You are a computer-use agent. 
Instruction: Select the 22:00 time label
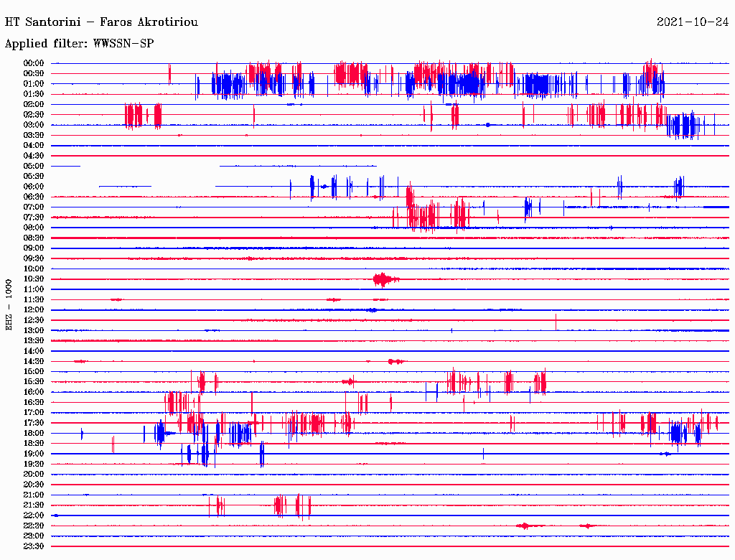[x=34, y=515]
